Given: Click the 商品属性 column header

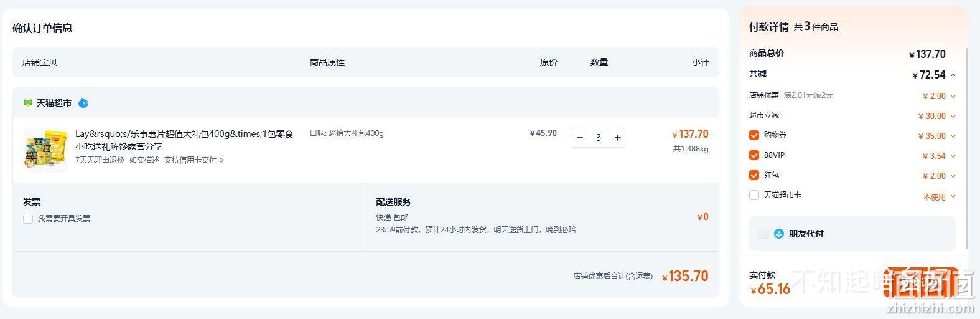Looking at the screenshot, I should click(327, 62).
